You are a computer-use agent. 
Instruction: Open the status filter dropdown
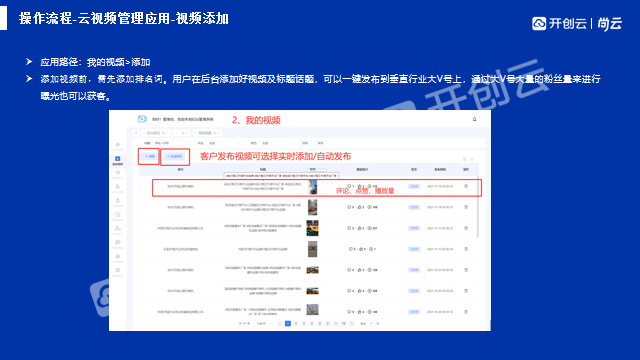click(278, 143)
